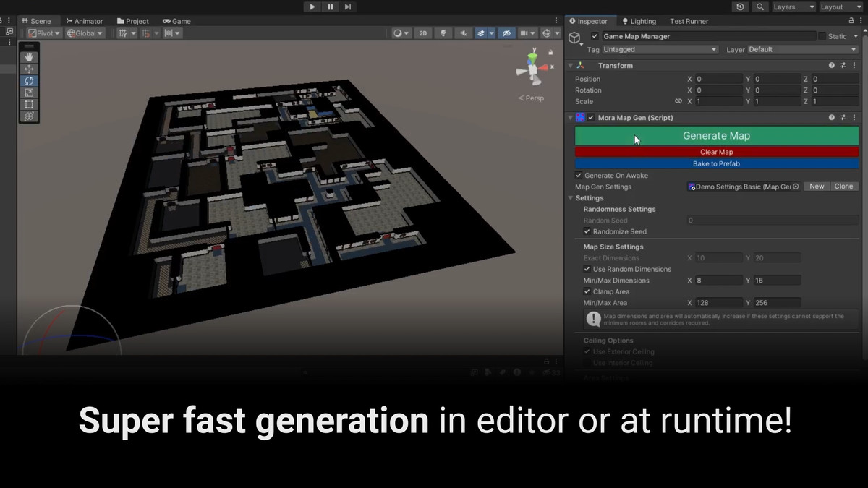Toggle scene lighting in the Scene view toolbar
The image size is (868, 488).
tap(443, 33)
